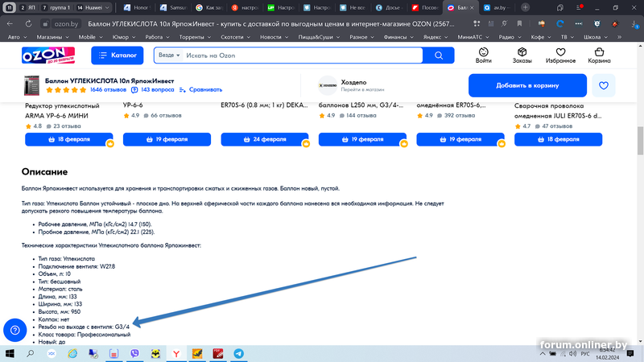Open the Каталог catalog button
Image resolution: width=644 pixels, height=362 pixels.
tap(117, 55)
